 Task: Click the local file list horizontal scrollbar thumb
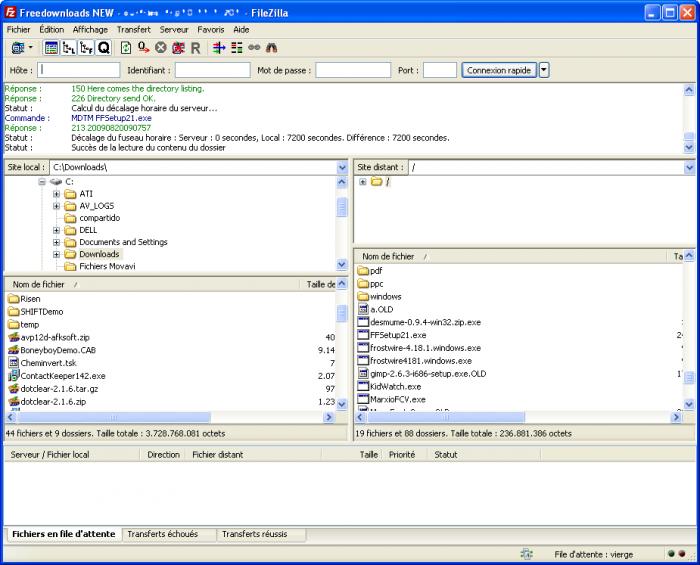pyautogui.click(x=114, y=417)
